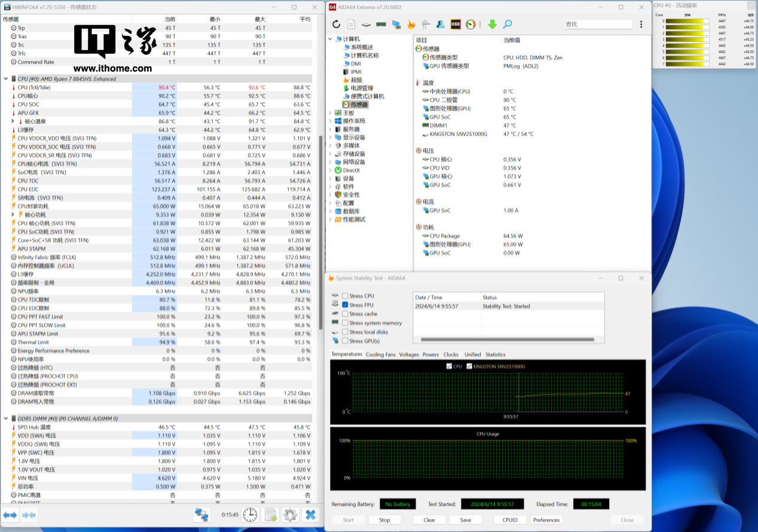This screenshot has height=532, width=758.
Task: Enable Stress system memory checkbox
Action: [x=345, y=323]
